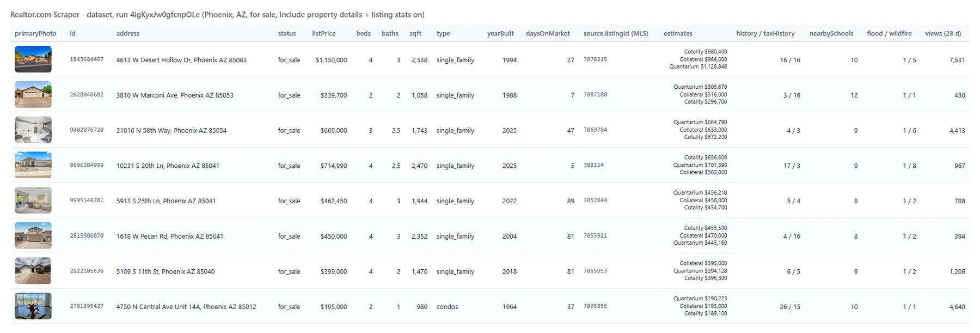980x333 pixels.
Task: Select MLS listing id 308114
Action: pyautogui.click(x=593, y=165)
